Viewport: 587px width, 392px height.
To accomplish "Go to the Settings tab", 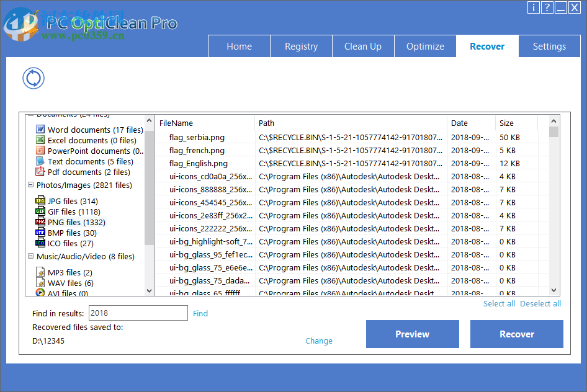I will pos(549,47).
